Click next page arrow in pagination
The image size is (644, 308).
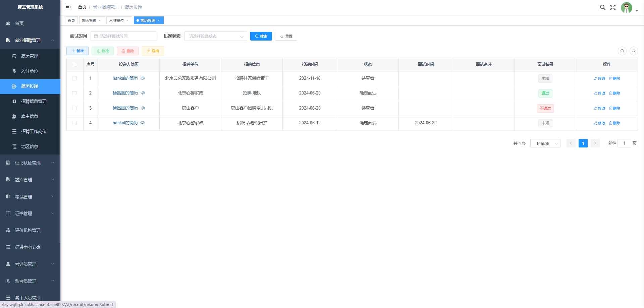tap(595, 143)
